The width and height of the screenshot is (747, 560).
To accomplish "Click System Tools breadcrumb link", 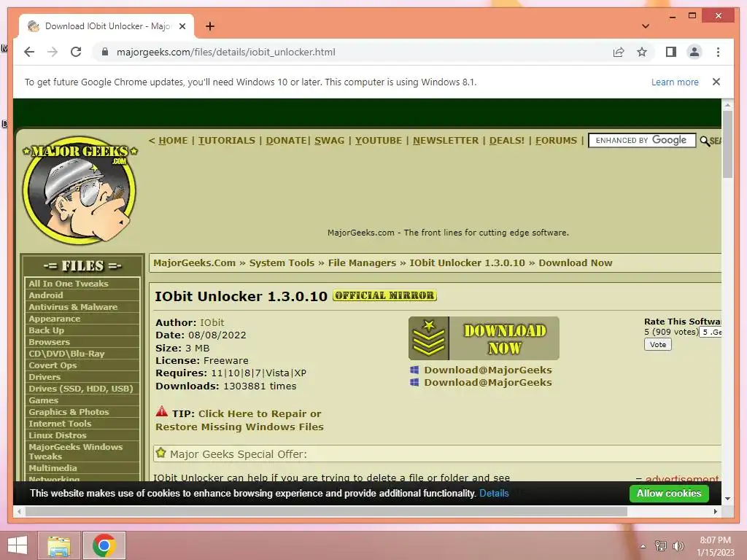I will tap(282, 262).
